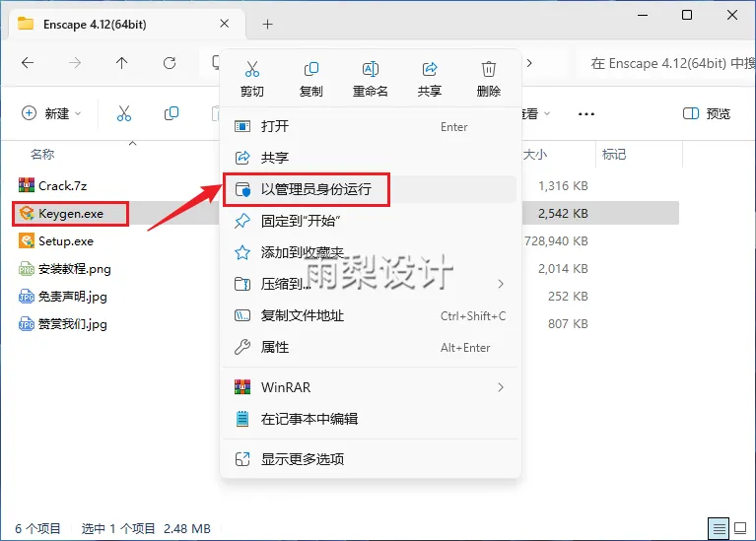This screenshot has width=756, height=541.
Task: Click the Keygen.exe file icon
Action: (26, 213)
